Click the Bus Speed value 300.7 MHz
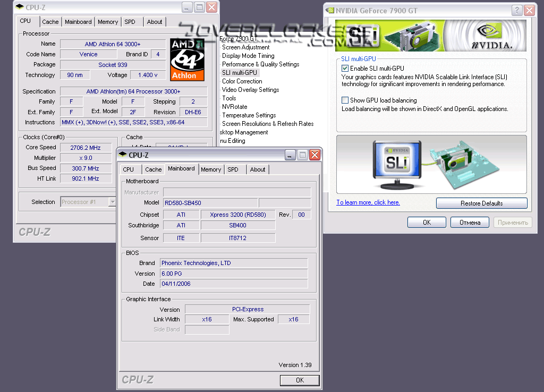The width and height of the screenshot is (544, 392). point(86,168)
